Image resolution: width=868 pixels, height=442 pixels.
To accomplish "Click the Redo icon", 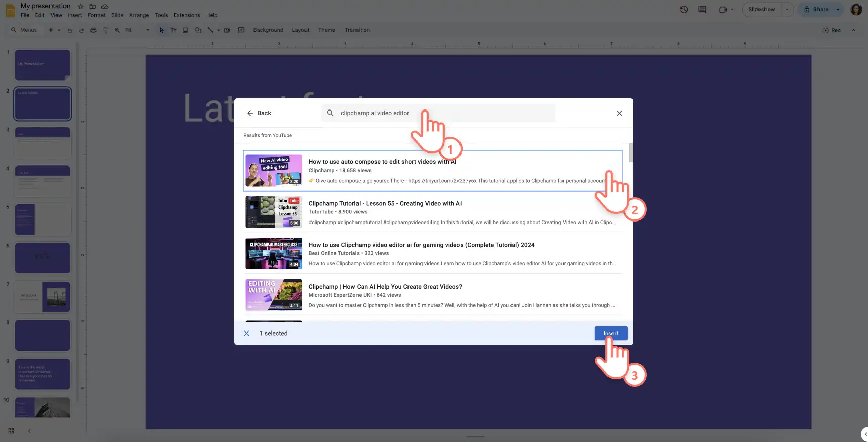I will [x=81, y=30].
